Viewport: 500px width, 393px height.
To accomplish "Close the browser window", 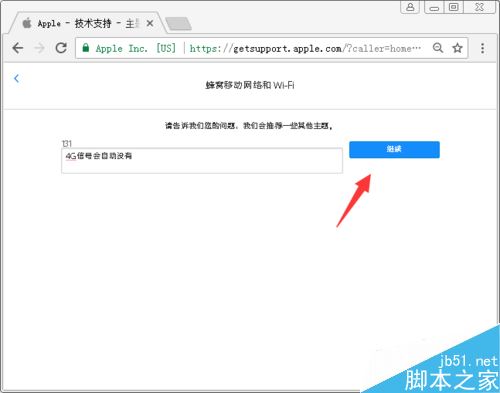I will click(x=479, y=7).
